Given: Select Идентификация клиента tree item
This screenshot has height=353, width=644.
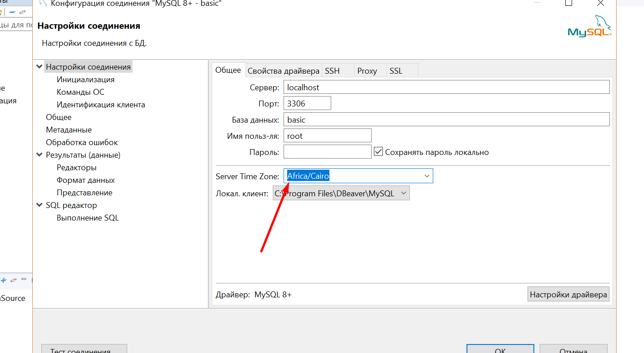Looking at the screenshot, I should coord(101,105).
